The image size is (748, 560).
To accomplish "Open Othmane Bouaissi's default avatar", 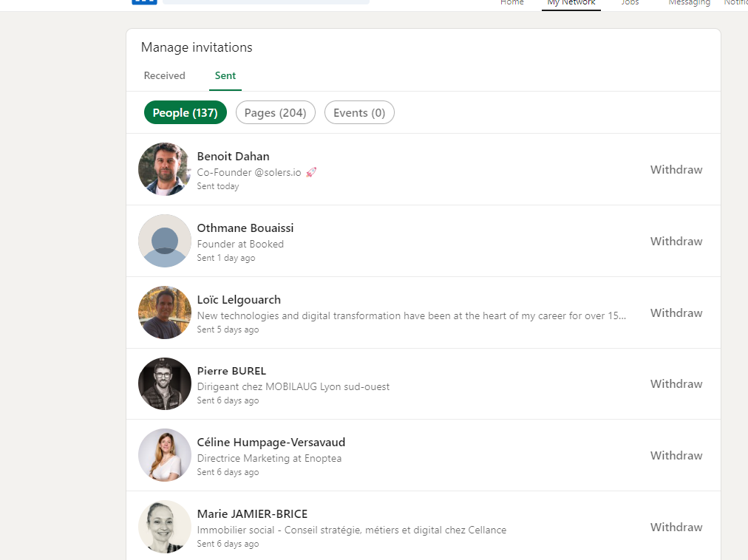I will pyautogui.click(x=165, y=240).
